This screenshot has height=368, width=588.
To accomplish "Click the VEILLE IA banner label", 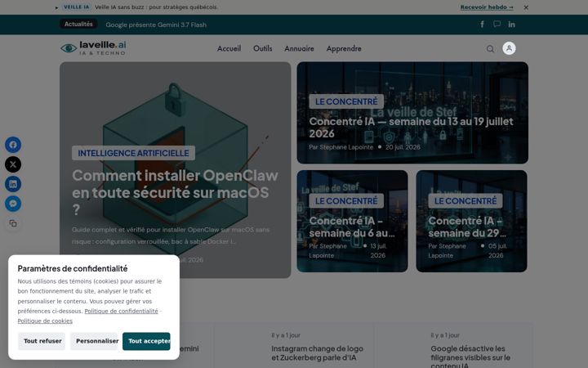I will click(77, 7).
